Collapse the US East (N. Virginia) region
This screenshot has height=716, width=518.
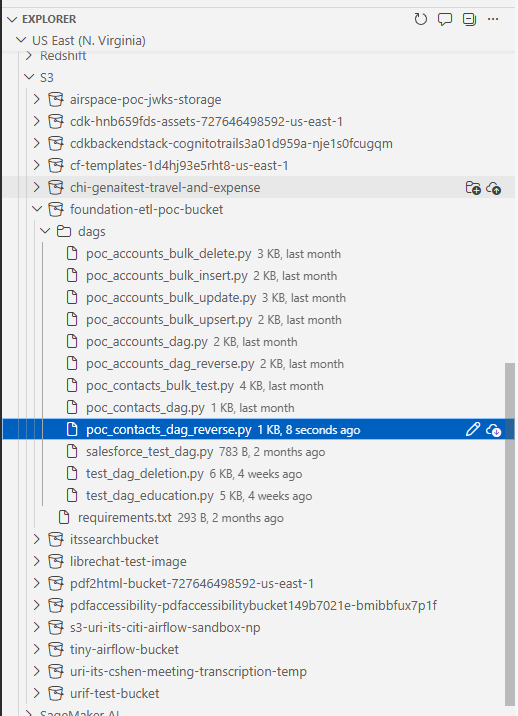(21, 40)
